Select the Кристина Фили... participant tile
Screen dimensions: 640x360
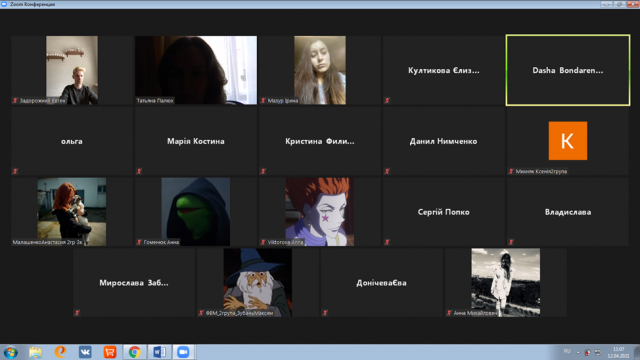[320, 141]
